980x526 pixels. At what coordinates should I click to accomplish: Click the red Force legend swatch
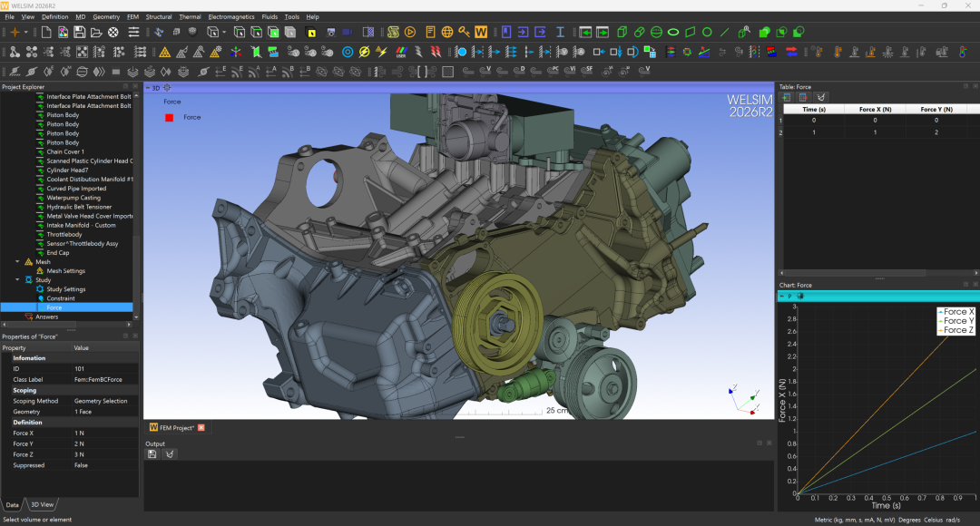coord(169,118)
